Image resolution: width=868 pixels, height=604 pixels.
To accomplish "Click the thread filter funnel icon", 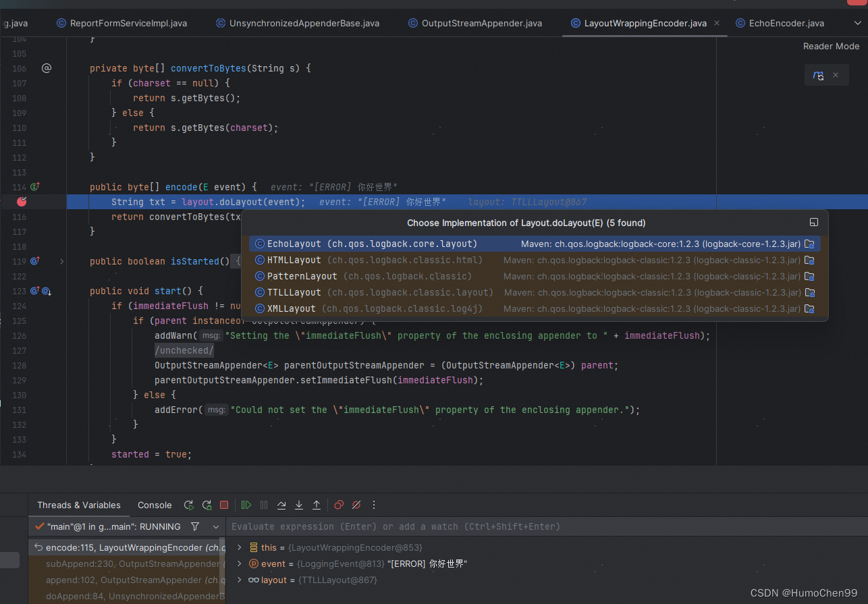I will click(x=195, y=526).
